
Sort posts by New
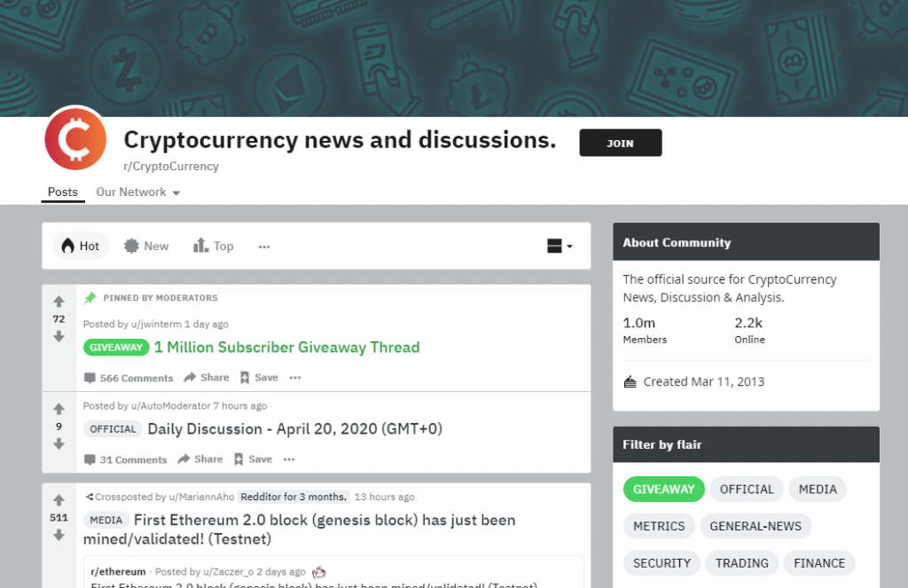(146, 247)
